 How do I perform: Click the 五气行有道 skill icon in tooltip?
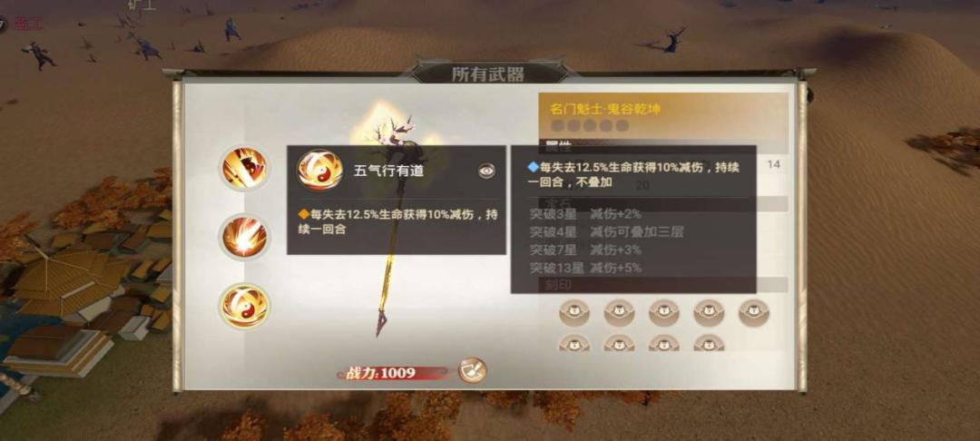[319, 170]
